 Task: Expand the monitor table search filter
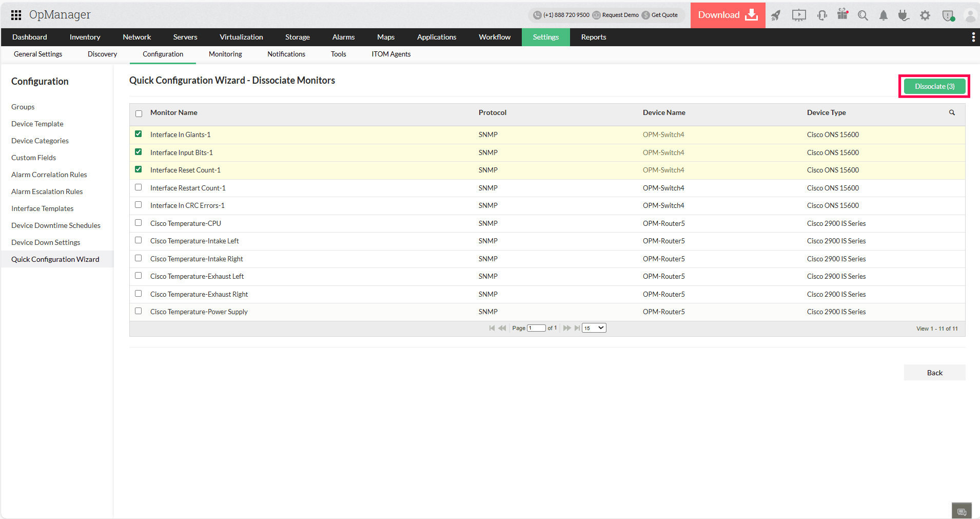coord(952,112)
